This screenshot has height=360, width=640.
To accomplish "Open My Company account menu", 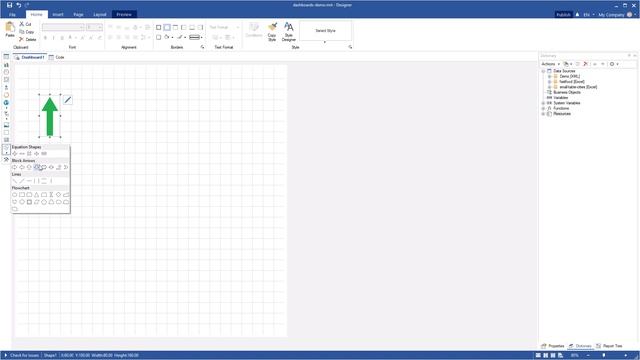I will [x=616, y=15].
